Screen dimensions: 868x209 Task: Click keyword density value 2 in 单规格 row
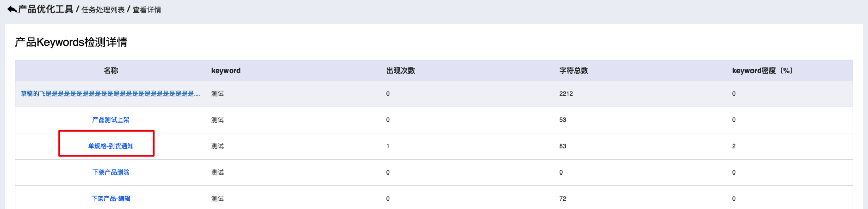(734, 146)
